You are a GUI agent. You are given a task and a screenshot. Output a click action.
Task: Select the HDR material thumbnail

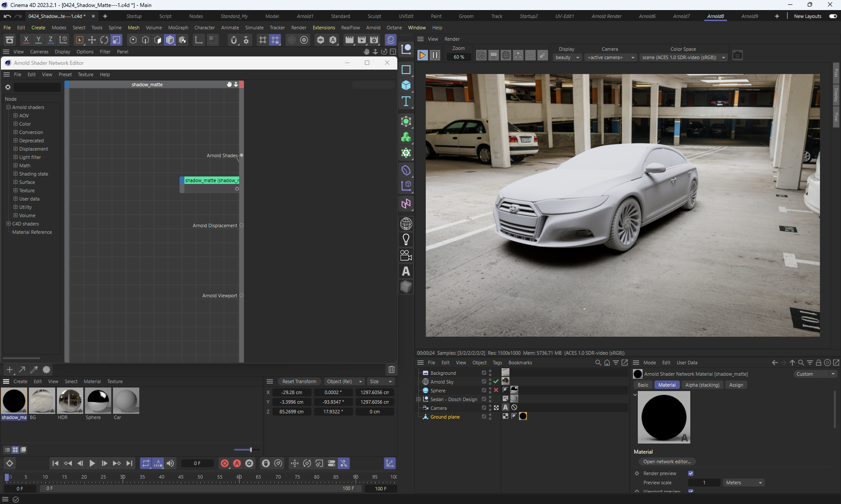(70, 401)
